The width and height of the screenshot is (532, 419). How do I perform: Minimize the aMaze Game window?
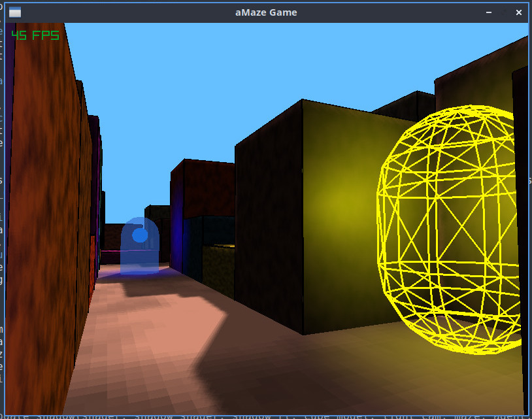[x=489, y=12]
